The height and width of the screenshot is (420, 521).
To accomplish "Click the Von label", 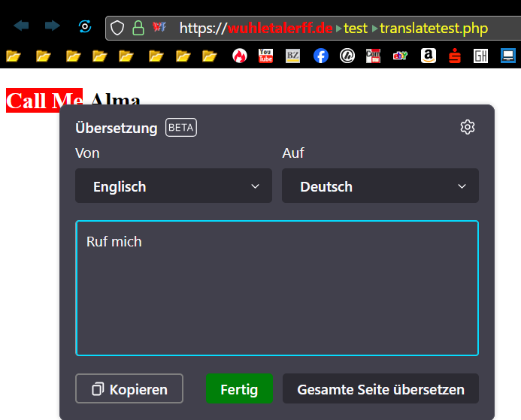I will (x=87, y=153).
